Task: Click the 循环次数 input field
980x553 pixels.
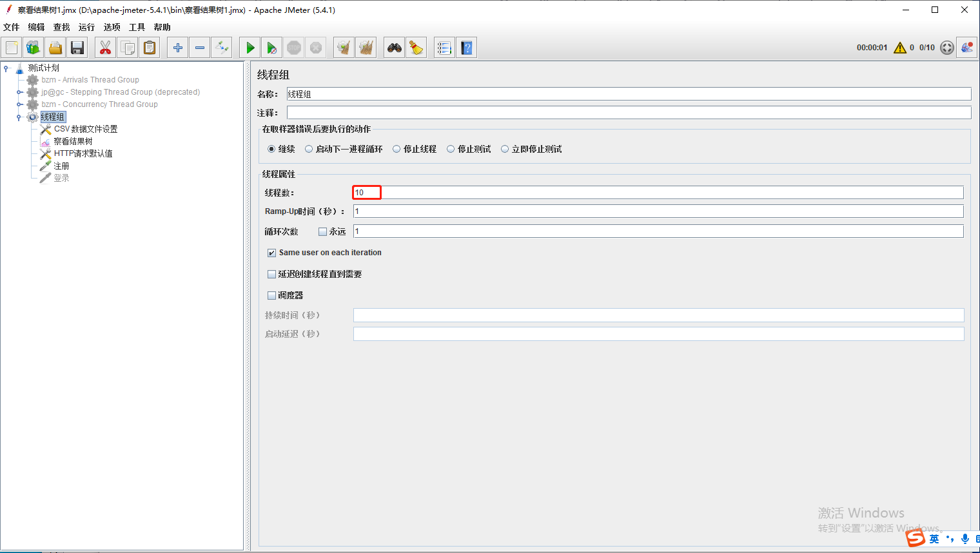Action: pyautogui.click(x=658, y=231)
